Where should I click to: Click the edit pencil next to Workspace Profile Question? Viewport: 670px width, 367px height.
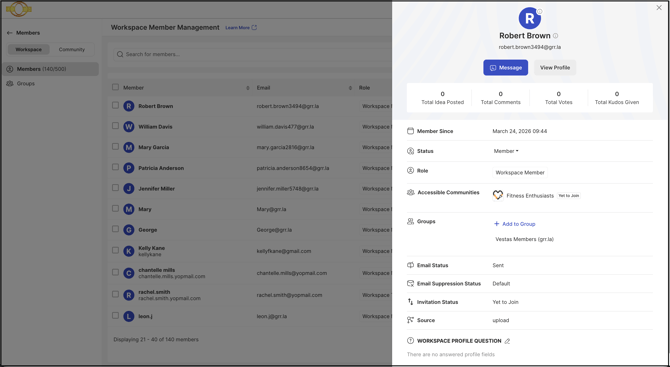click(x=507, y=341)
